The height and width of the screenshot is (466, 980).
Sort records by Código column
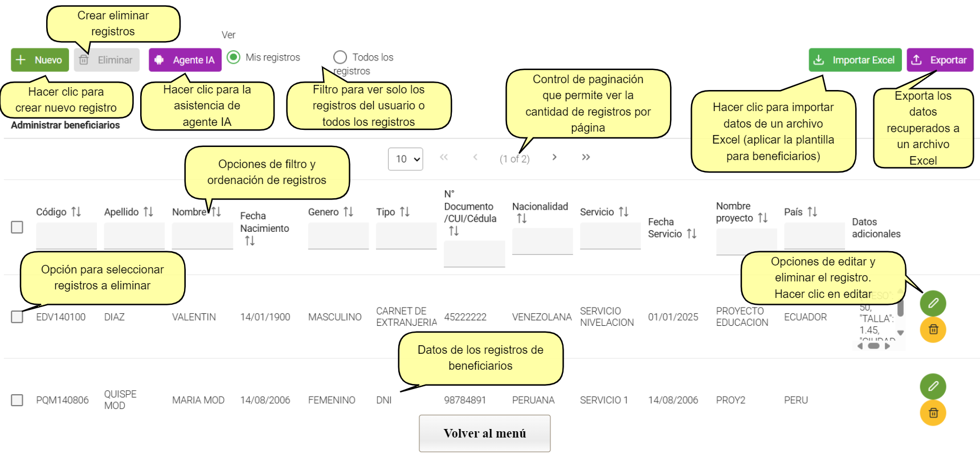(x=76, y=212)
